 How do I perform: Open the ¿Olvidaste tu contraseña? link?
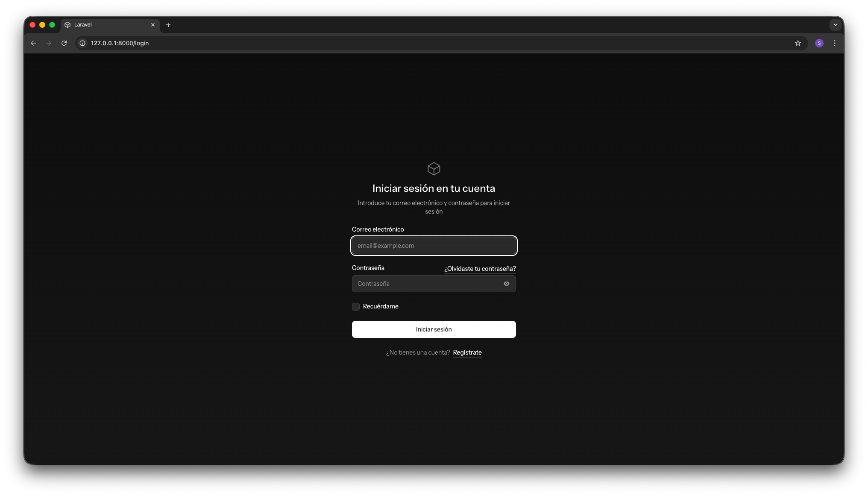[x=479, y=269]
